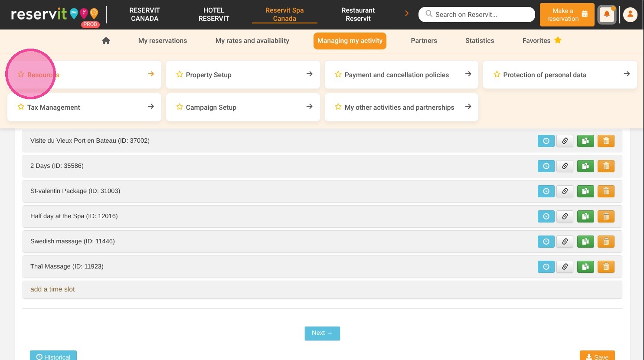Click the Next button

[x=322, y=333]
